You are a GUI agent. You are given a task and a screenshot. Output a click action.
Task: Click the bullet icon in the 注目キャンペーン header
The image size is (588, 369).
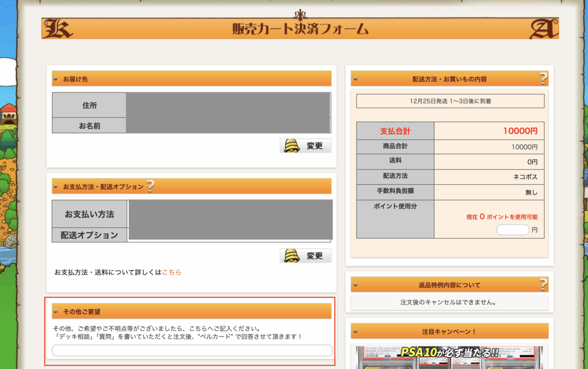point(356,332)
